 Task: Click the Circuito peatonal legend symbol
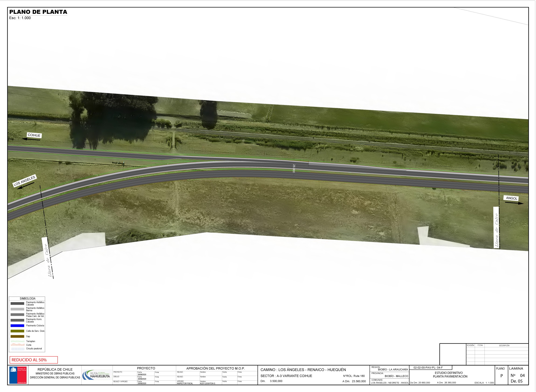pos(18,349)
